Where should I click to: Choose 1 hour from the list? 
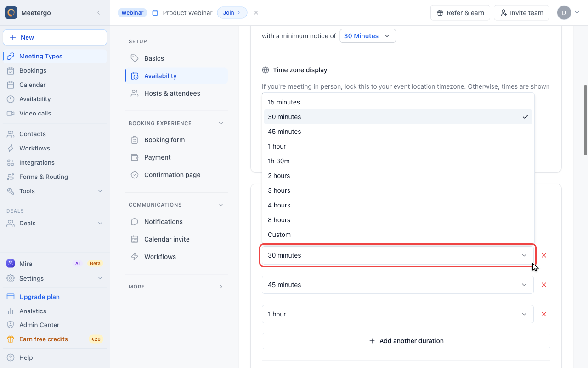(x=398, y=146)
